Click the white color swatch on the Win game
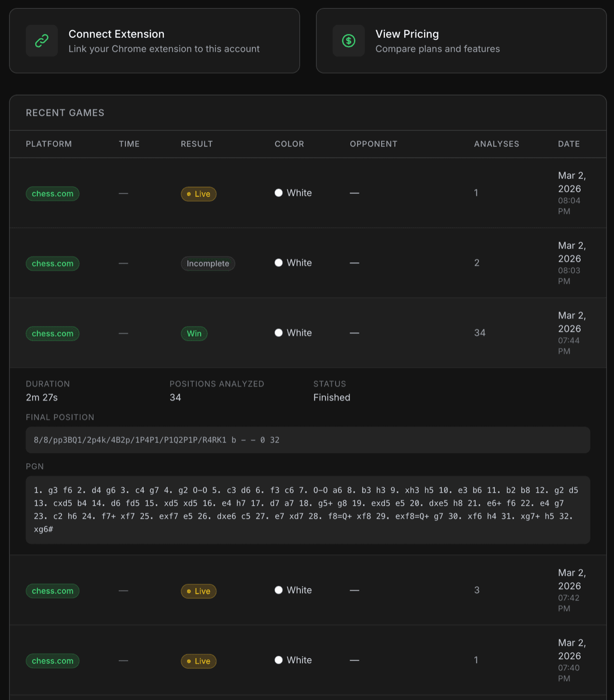Screen dimensions: 614x700 tap(279, 332)
